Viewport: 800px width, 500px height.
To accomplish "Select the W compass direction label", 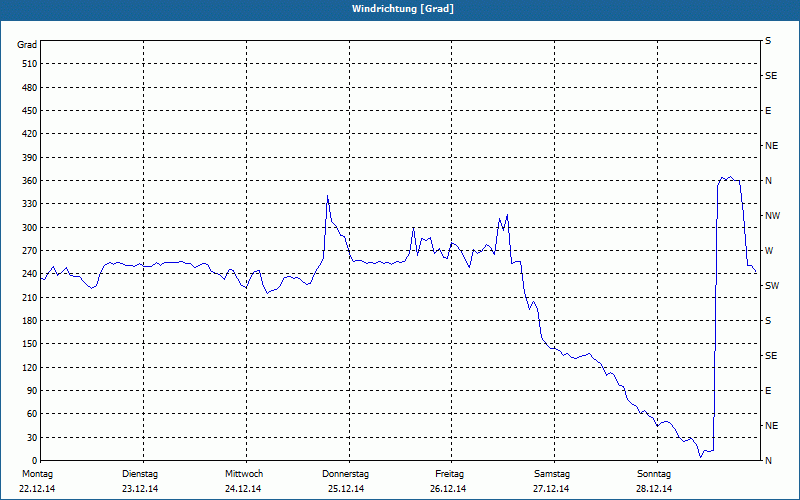I will click(769, 251).
